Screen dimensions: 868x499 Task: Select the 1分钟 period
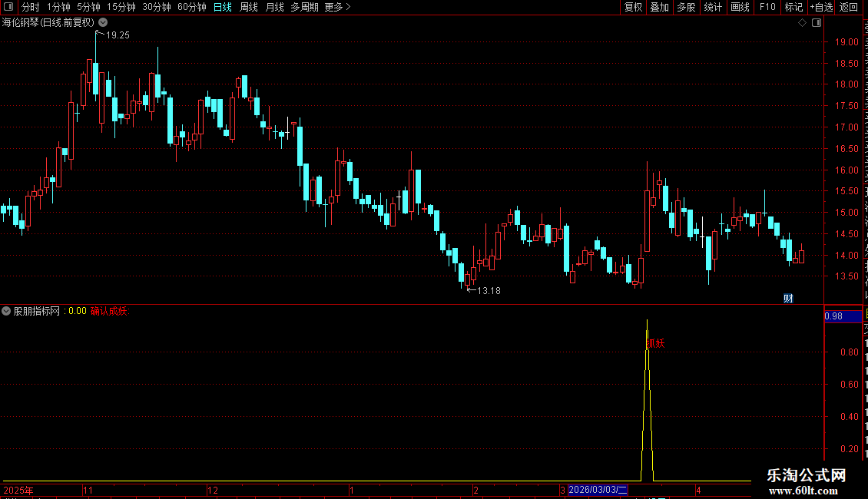pyautogui.click(x=58, y=7)
